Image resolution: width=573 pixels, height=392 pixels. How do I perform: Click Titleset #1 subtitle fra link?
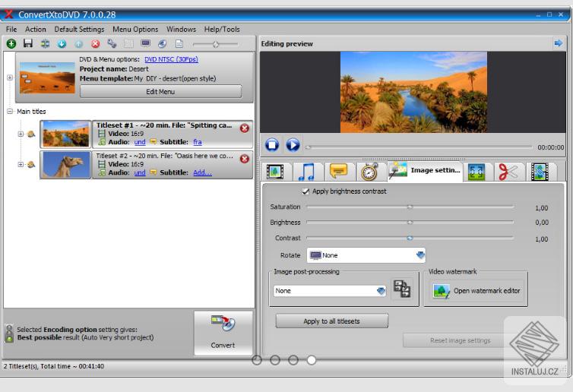click(198, 142)
